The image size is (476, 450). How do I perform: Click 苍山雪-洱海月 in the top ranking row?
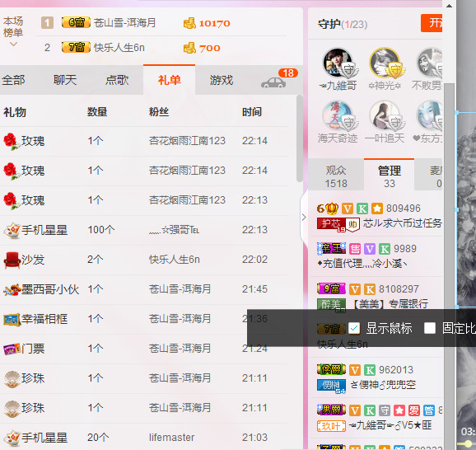point(124,23)
